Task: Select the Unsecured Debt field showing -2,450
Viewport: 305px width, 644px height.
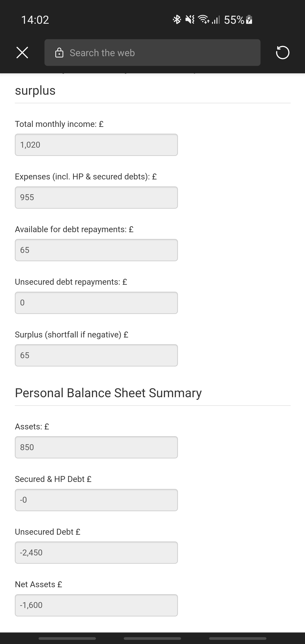Action: click(96, 552)
